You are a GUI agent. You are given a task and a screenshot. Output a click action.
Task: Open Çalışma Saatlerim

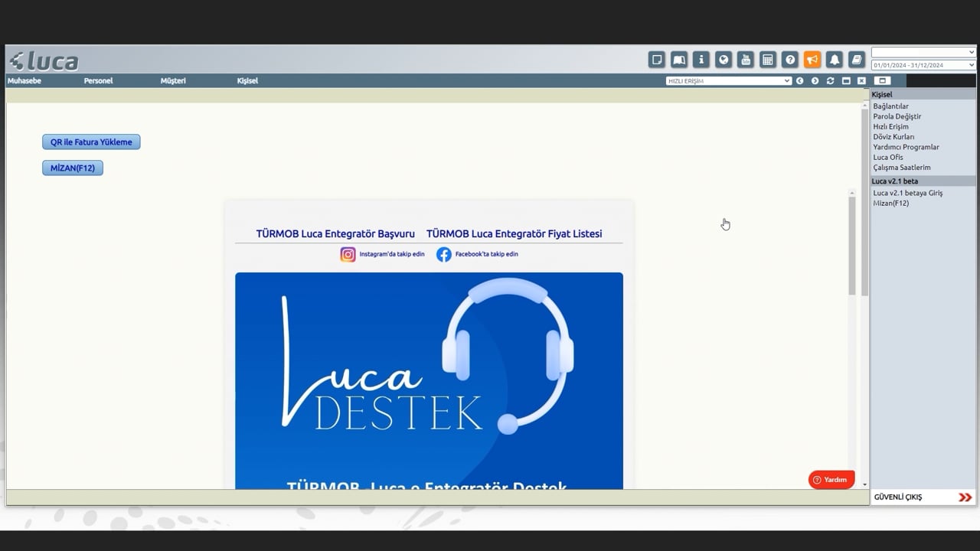[902, 168]
